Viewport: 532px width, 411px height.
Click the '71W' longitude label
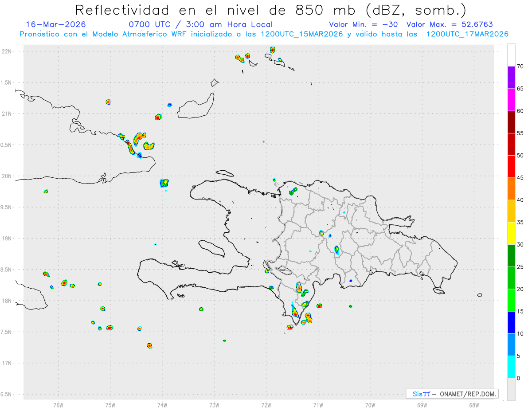tap(318, 405)
